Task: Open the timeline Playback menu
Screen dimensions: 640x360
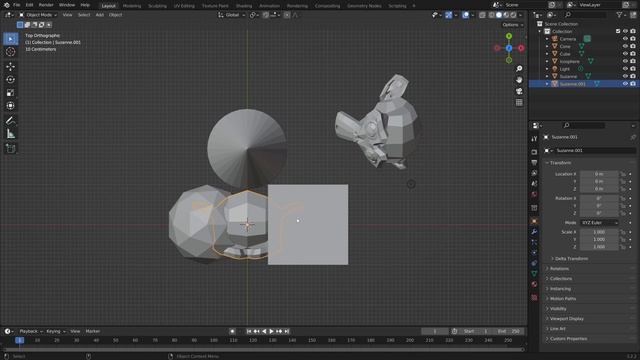Action: click(31, 331)
